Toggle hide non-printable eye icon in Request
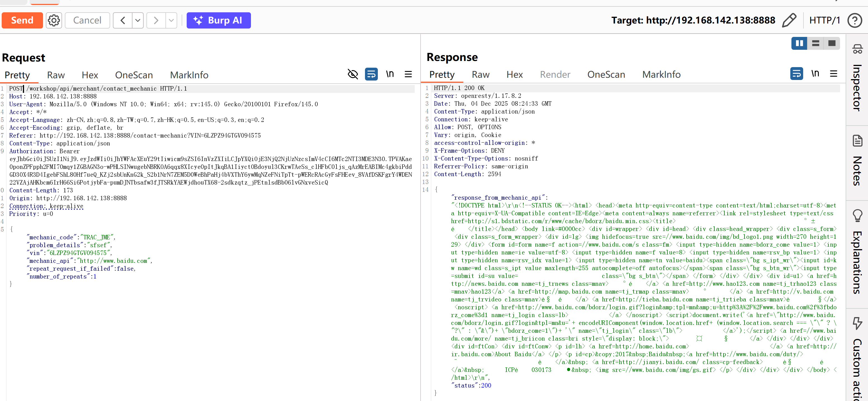868x401 pixels. pos(353,74)
